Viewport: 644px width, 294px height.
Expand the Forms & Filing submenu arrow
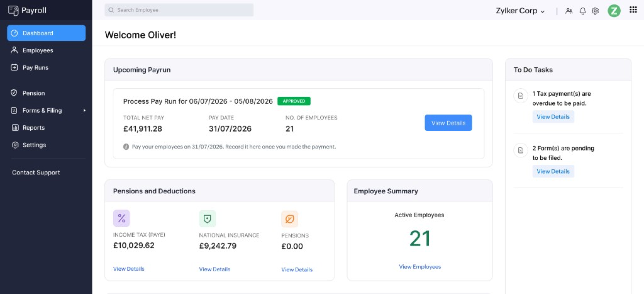(x=84, y=110)
